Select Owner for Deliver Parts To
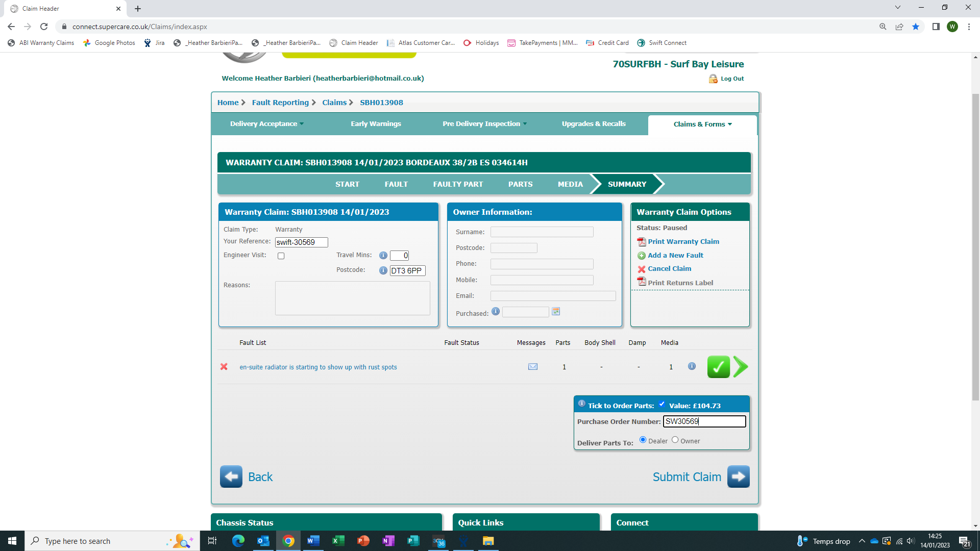 tap(675, 440)
